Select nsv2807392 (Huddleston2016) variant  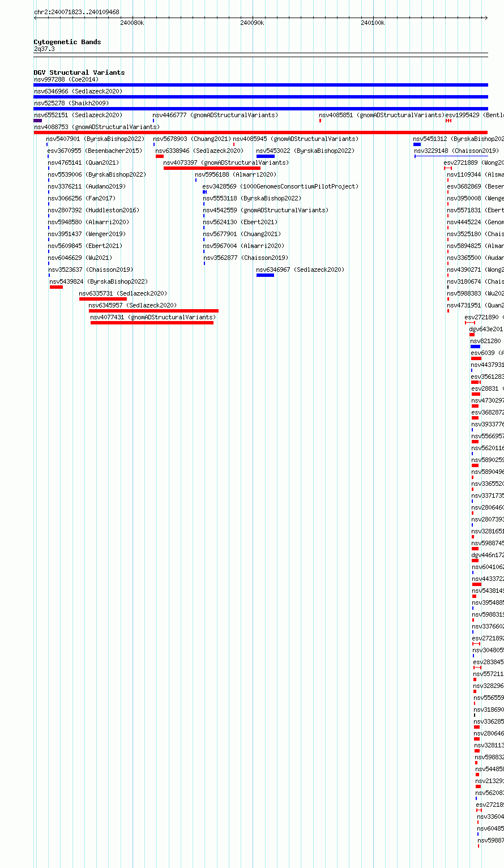[93, 210]
